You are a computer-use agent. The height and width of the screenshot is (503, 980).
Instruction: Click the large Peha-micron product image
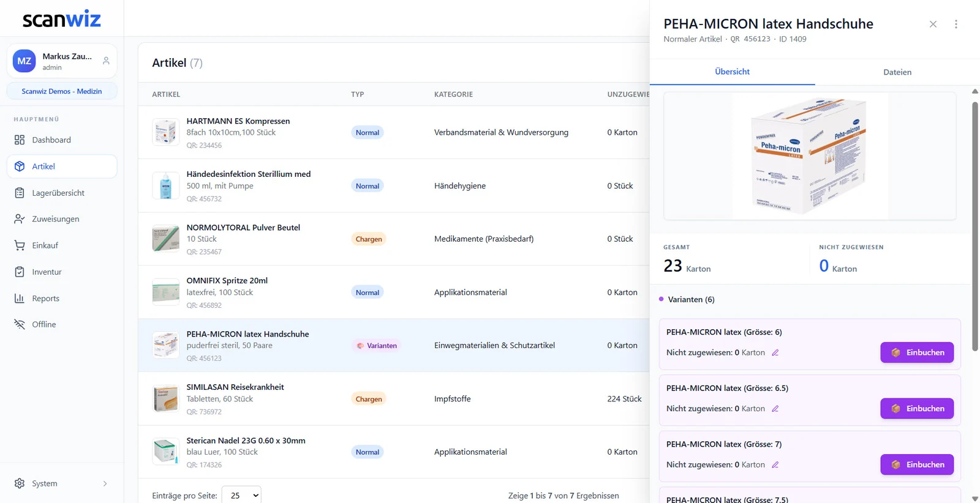(810, 156)
